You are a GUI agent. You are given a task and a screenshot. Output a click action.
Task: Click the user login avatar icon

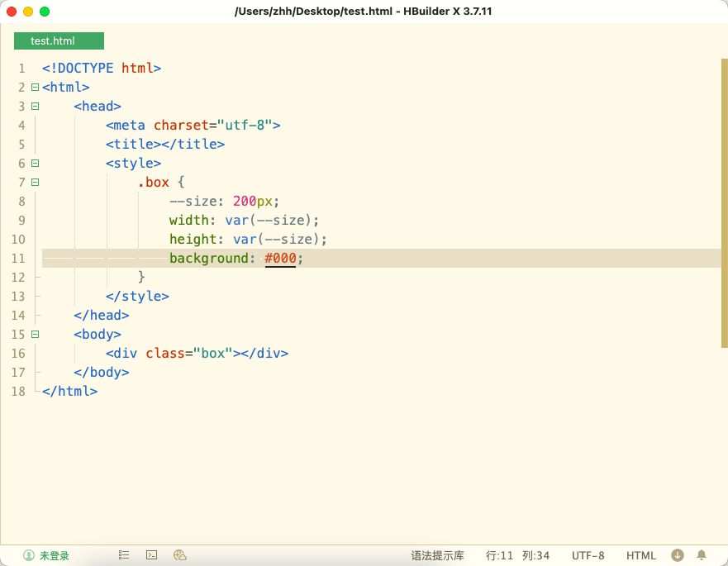(29, 555)
